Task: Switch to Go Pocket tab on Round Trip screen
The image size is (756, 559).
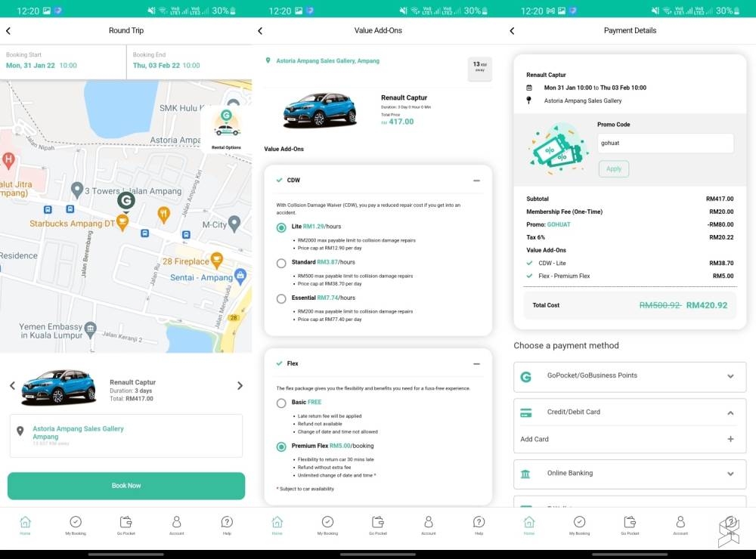Action: pyautogui.click(x=125, y=525)
